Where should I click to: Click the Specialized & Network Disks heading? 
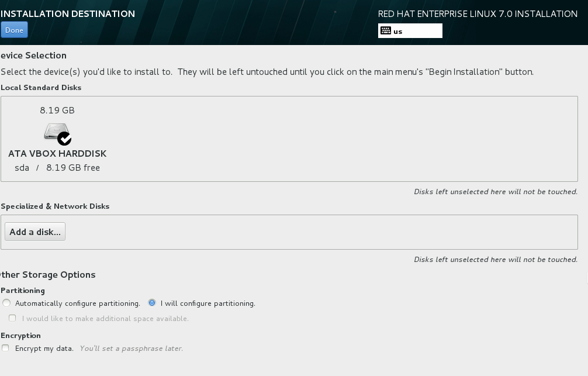click(55, 206)
